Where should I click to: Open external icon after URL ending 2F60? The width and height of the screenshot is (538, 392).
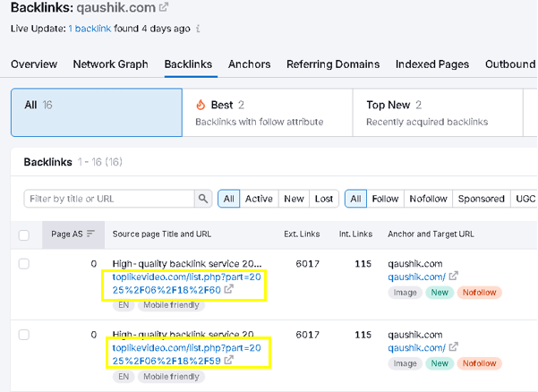click(229, 289)
